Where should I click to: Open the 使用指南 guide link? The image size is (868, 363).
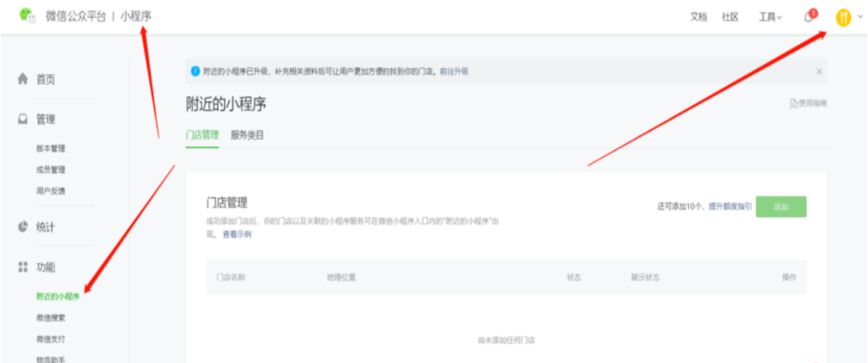[x=809, y=103]
